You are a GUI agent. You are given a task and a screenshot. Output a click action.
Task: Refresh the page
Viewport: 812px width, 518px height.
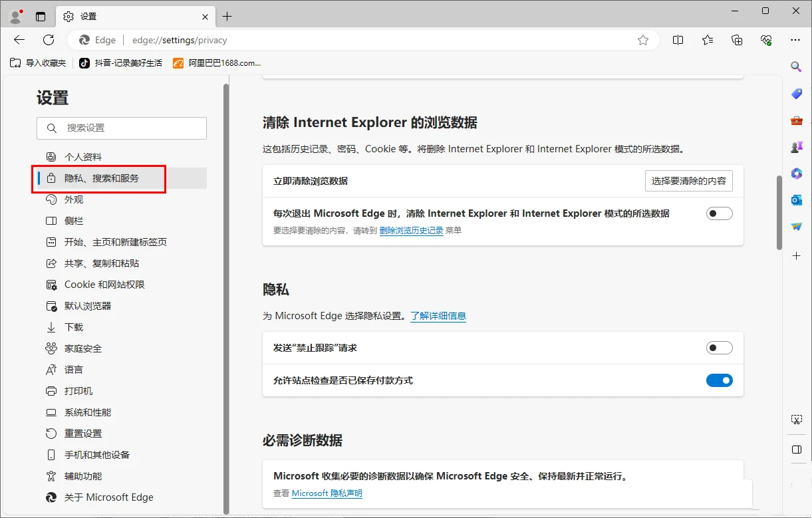pyautogui.click(x=49, y=40)
